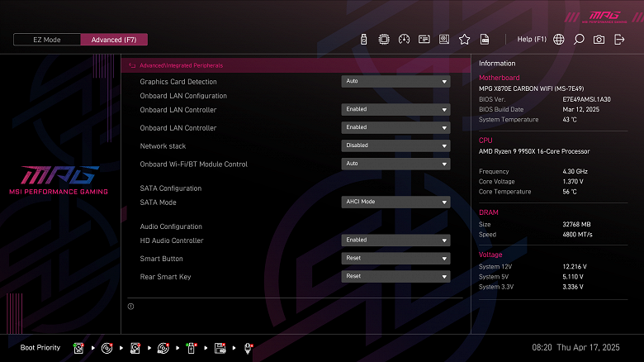
Task: Open the speedometer overclocking icon
Action: click(x=404, y=40)
